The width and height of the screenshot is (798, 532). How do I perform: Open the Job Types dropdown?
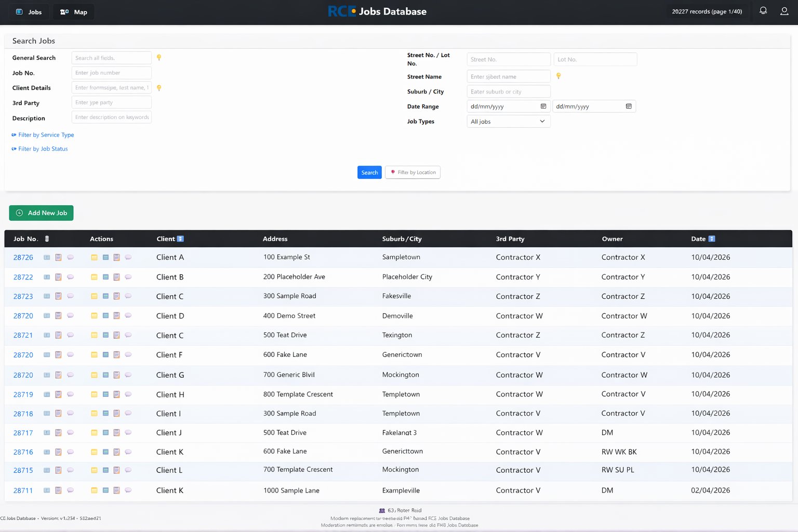[x=508, y=121]
